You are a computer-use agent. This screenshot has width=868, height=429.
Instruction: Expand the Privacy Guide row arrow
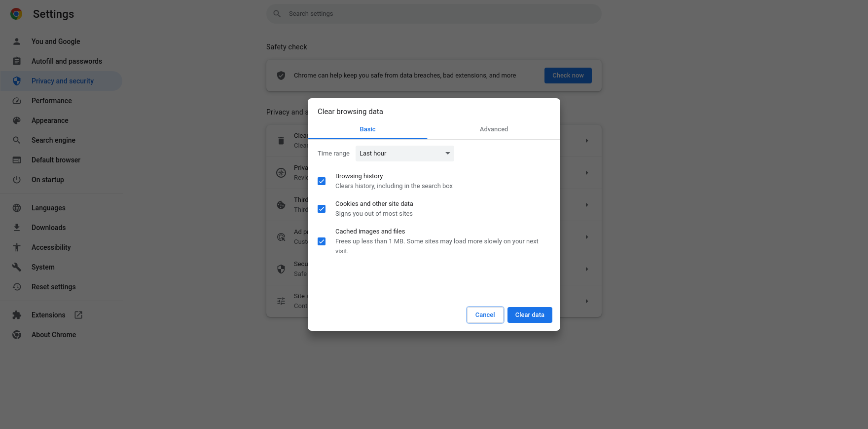point(587,173)
